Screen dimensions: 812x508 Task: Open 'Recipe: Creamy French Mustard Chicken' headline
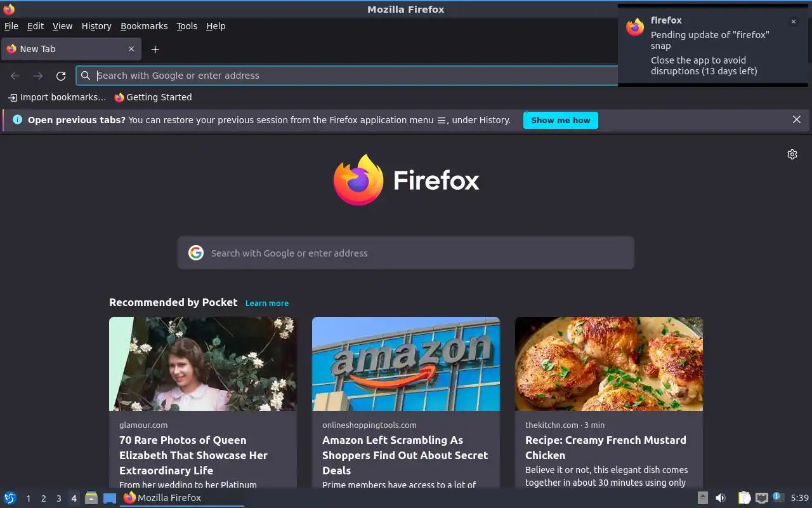coord(606,448)
